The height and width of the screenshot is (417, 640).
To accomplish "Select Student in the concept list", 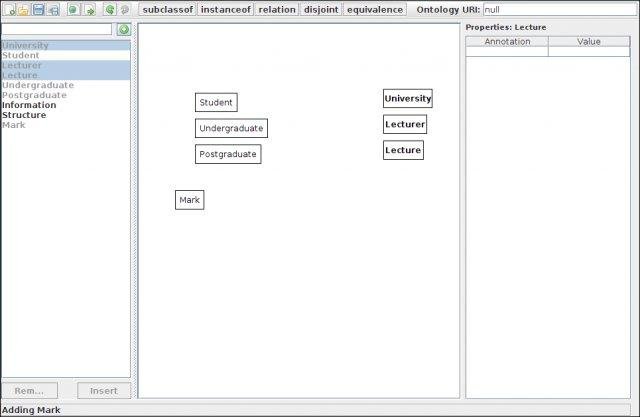I will click(x=66, y=55).
